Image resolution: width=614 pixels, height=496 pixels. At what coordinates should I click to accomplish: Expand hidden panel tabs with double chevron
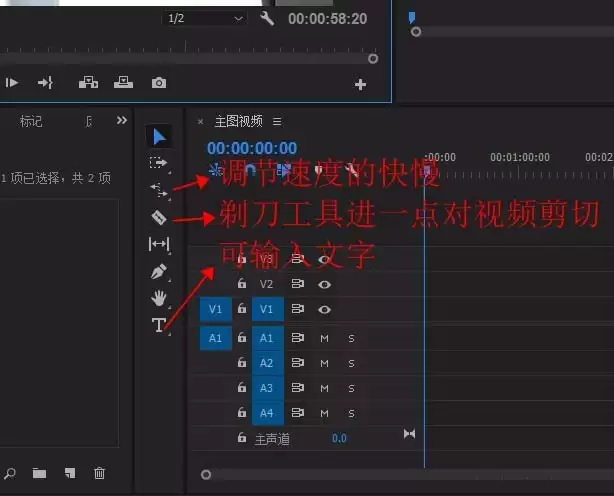[122, 121]
